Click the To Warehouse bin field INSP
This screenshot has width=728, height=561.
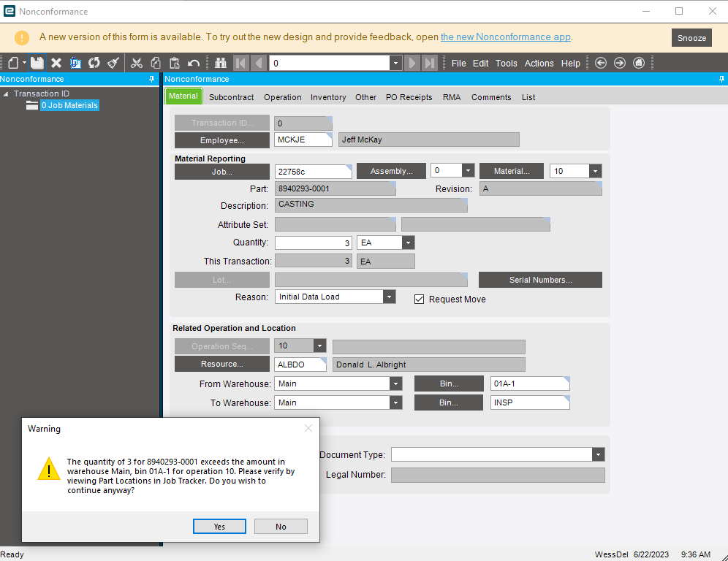tap(530, 402)
